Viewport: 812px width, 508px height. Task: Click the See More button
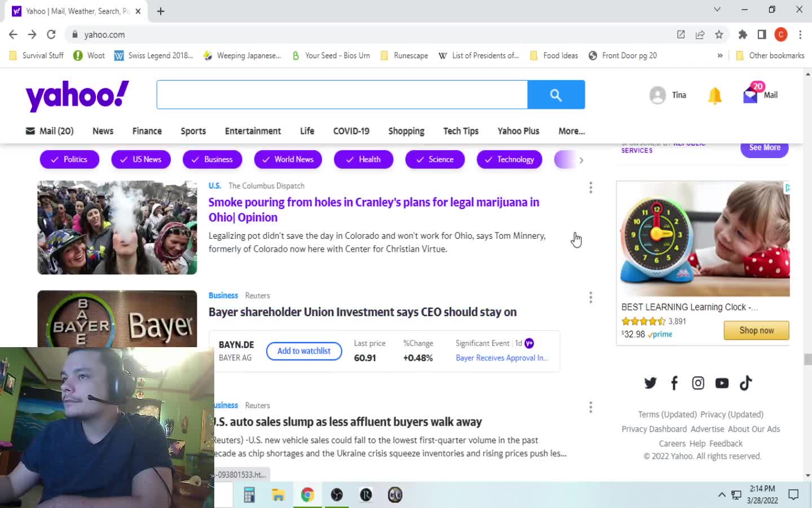click(x=765, y=148)
